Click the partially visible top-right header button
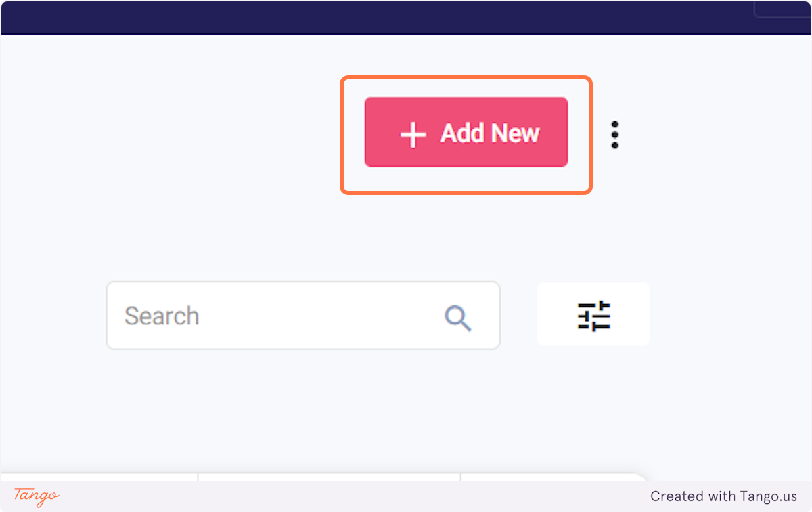This screenshot has width=812, height=512. point(783,9)
